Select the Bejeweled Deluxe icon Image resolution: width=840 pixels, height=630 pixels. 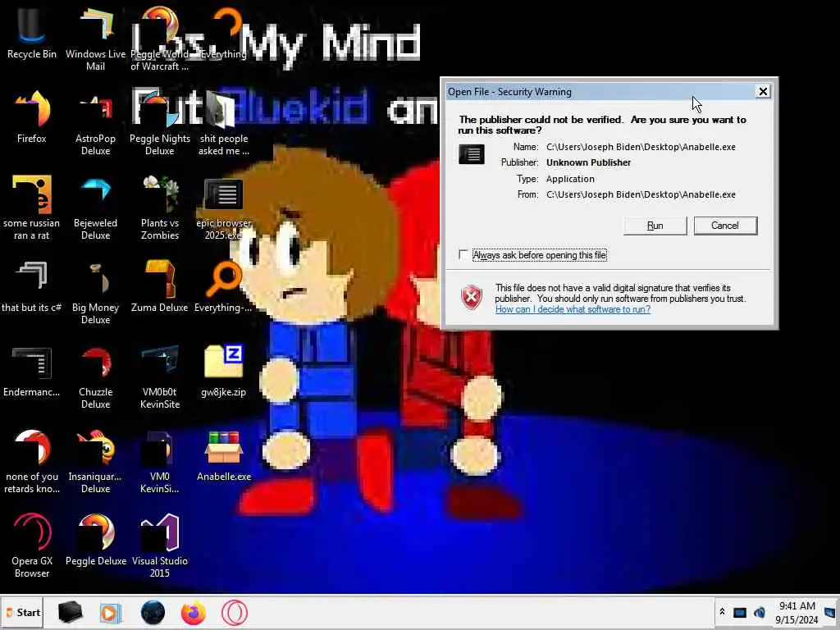click(95, 208)
